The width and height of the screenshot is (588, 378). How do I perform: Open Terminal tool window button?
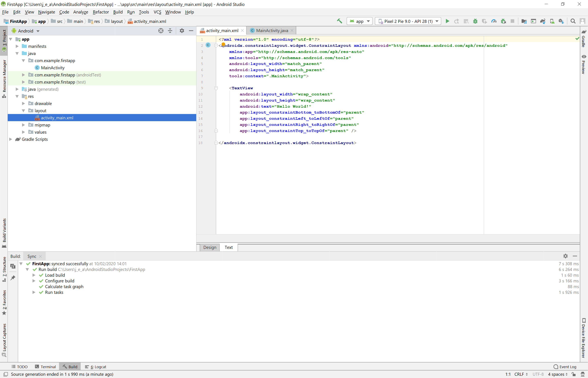tap(46, 367)
